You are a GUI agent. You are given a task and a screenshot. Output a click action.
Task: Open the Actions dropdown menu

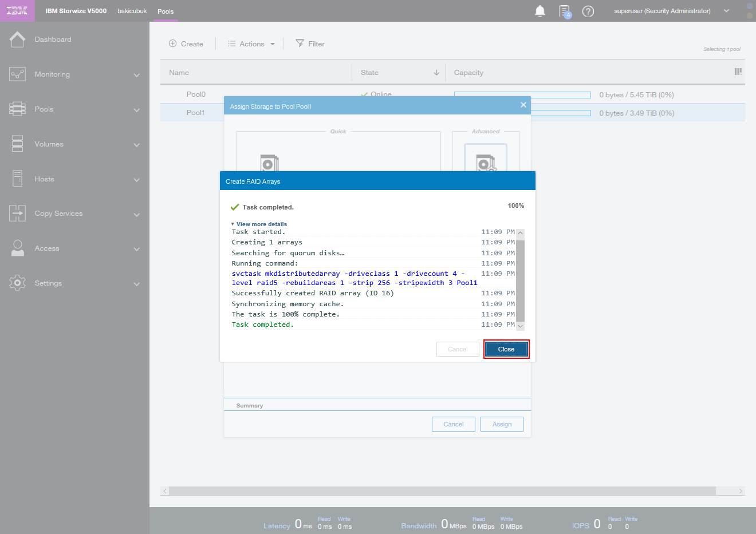(x=251, y=43)
